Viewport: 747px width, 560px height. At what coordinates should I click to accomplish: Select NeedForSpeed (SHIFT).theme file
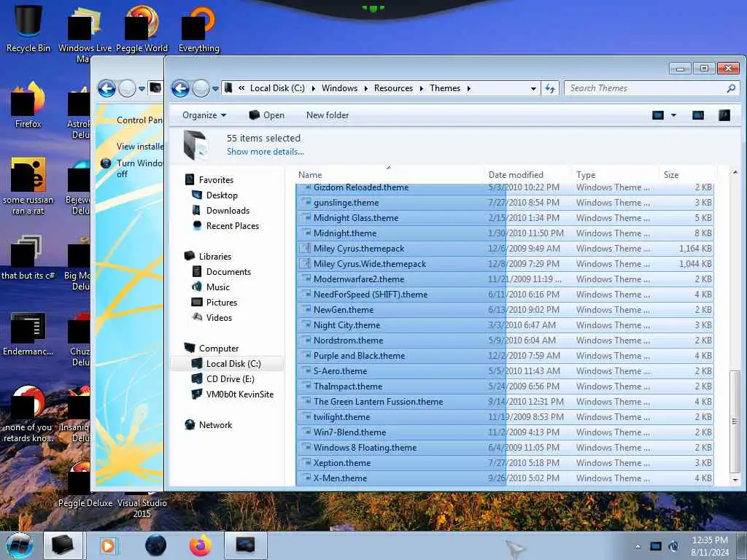(505, 295)
